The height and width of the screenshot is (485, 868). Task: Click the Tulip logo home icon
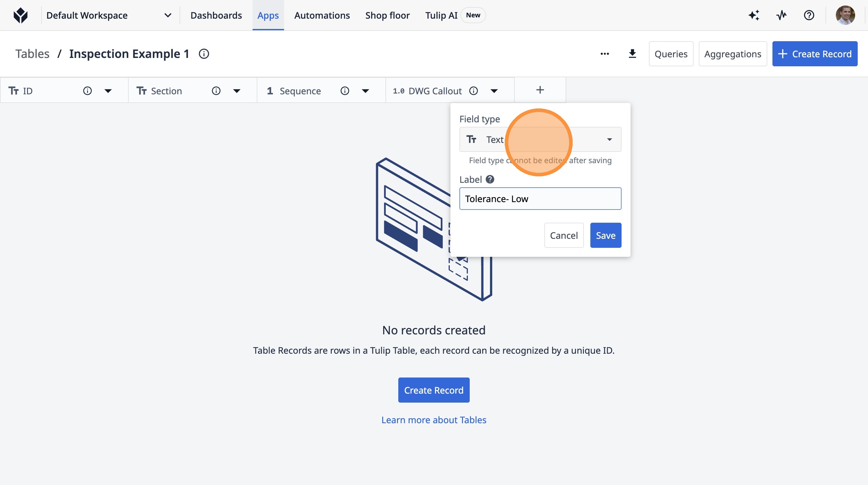(x=21, y=15)
